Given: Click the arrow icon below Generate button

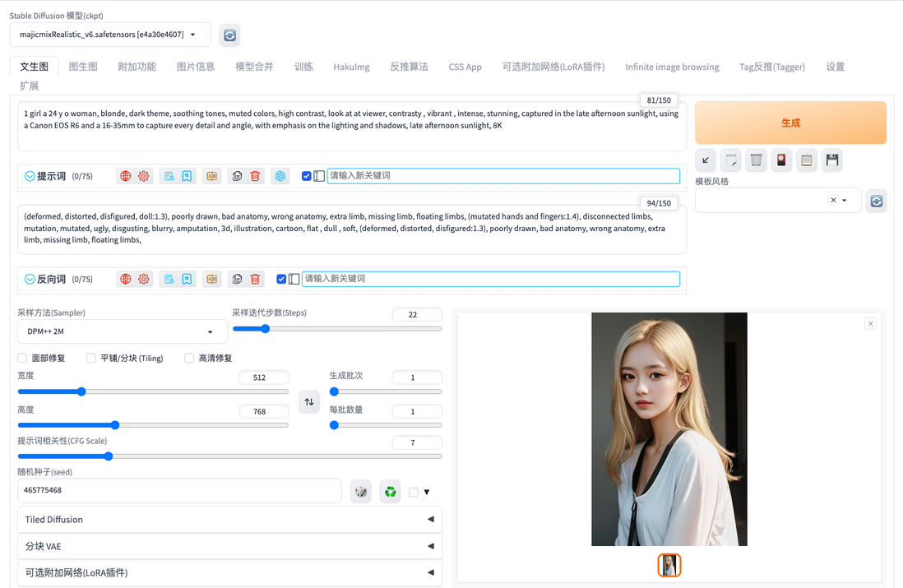Looking at the screenshot, I should [x=705, y=160].
